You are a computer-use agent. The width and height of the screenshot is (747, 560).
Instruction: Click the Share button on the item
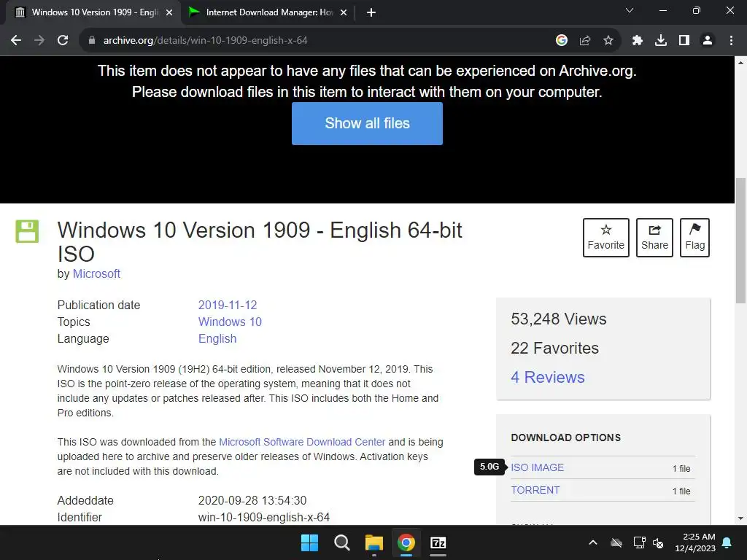point(654,238)
